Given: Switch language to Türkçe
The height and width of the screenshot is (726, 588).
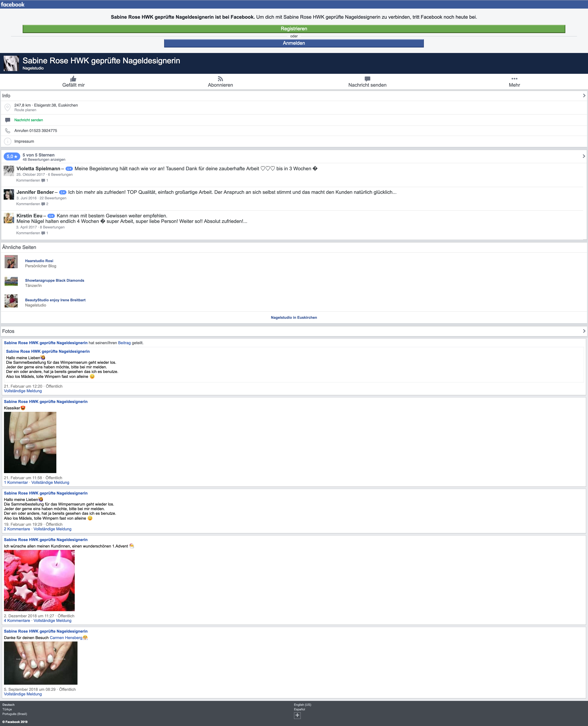Looking at the screenshot, I should [x=7, y=709].
